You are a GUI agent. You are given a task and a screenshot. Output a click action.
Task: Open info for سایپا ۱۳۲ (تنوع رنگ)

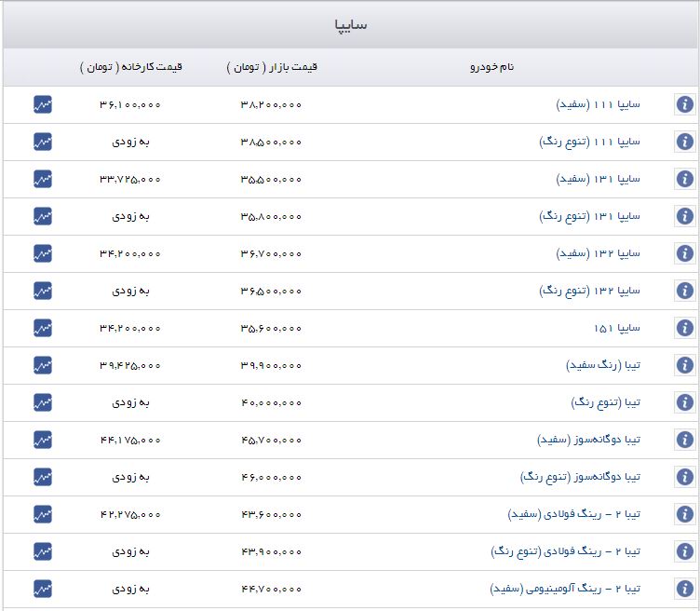[x=684, y=291]
